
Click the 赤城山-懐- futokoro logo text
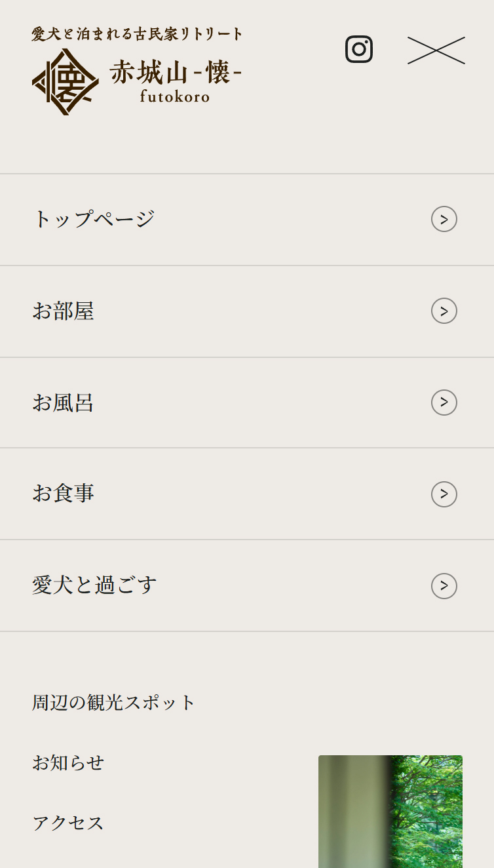[176, 81]
